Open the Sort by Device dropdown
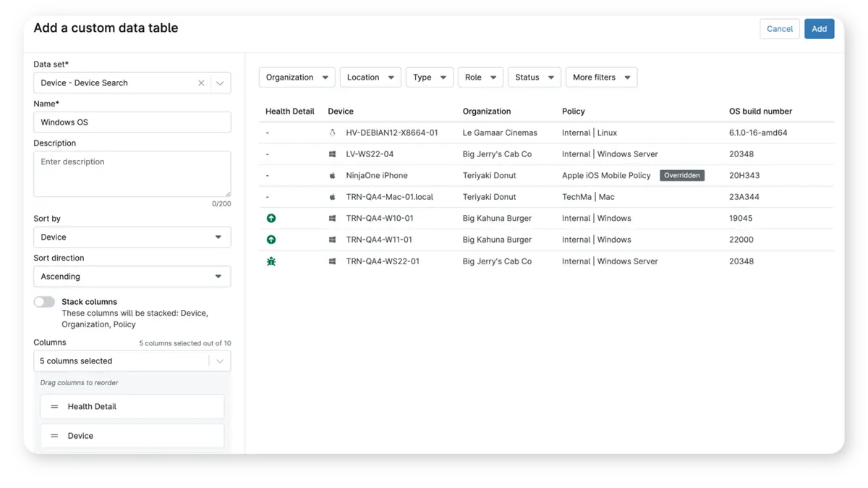 point(132,237)
